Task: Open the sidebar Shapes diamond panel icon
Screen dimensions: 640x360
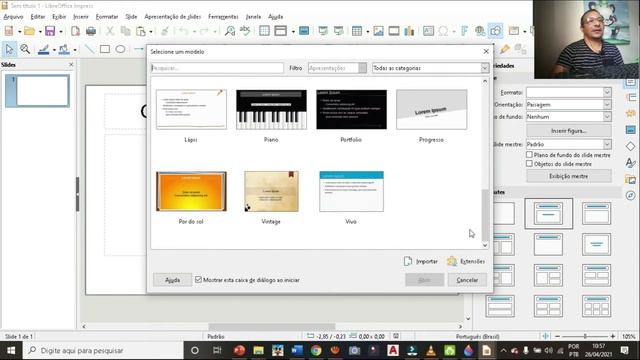Action: 631,146
